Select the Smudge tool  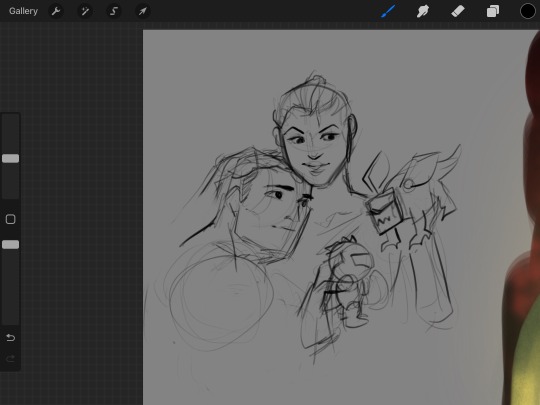point(423,11)
